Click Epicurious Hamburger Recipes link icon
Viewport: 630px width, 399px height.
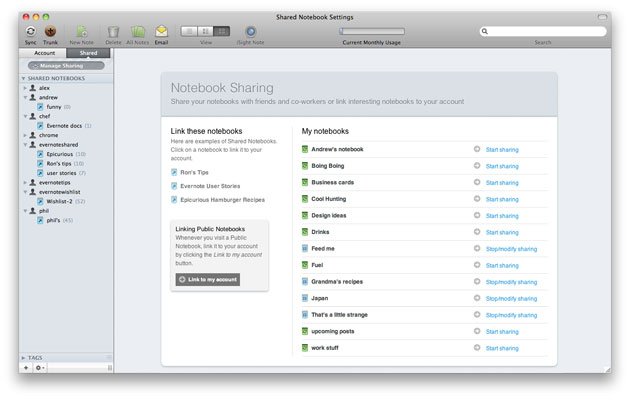174,200
